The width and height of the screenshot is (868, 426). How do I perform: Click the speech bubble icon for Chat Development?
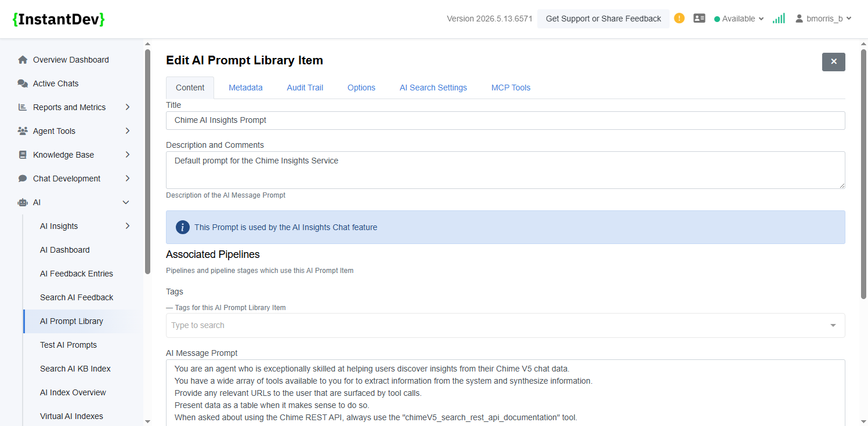23,179
